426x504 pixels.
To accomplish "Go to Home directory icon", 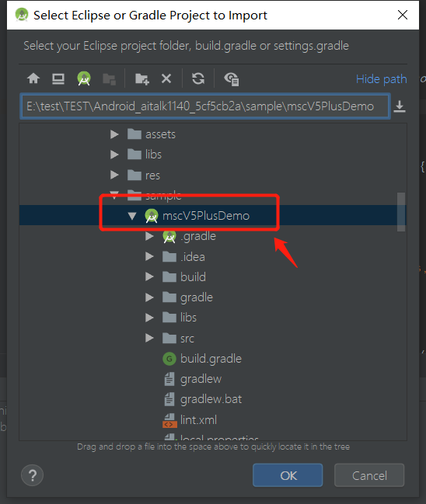I will 33,78.
